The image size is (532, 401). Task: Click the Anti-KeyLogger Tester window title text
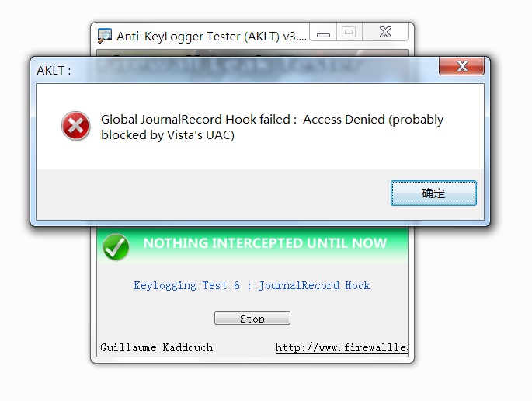coord(211,36)
